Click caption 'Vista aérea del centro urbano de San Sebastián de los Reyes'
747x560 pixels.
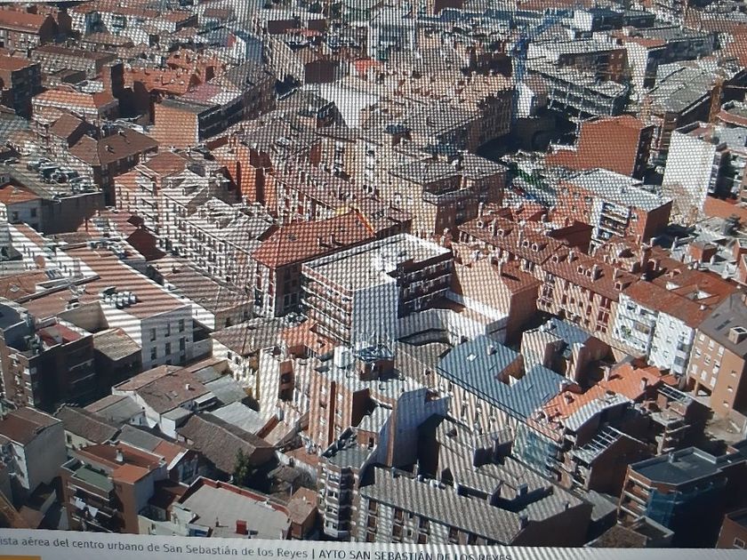[153, 548]
